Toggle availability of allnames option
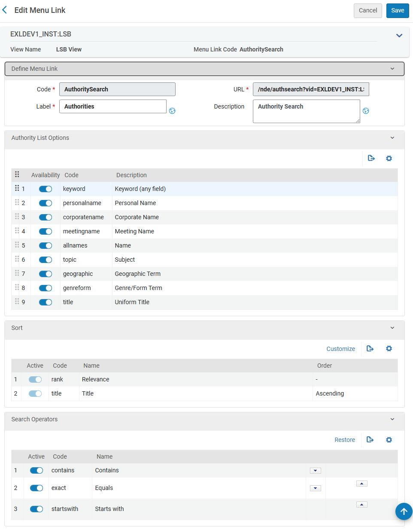Image resolution: width=413 pixels, height=532 pixels. pos(46,245)
